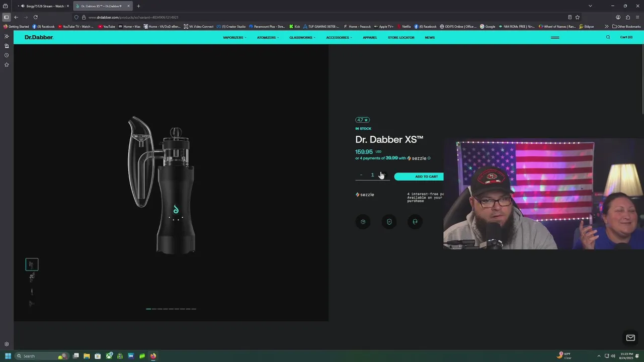This screenshot has height=362, width=644.
Task: Select the third product thumbnail
Action: pos(32,291)
